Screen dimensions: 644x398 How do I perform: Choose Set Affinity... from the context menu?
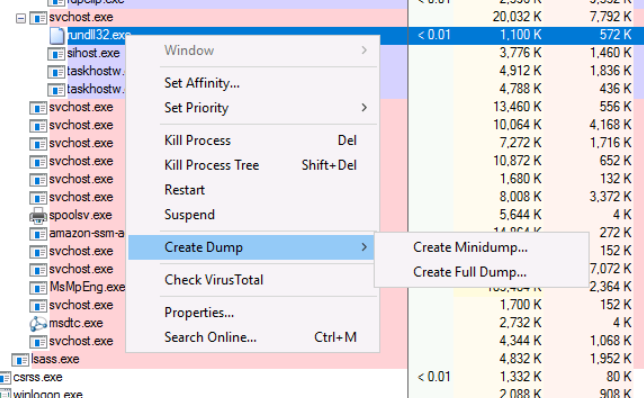(252, 83)
